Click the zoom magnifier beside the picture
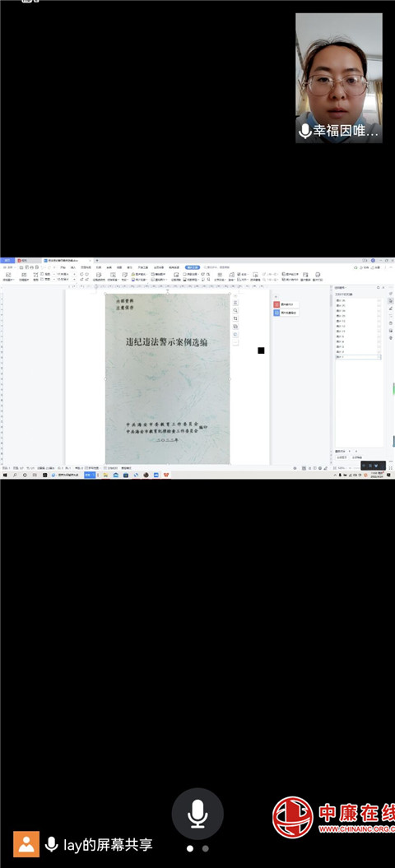 click(235, 310)
